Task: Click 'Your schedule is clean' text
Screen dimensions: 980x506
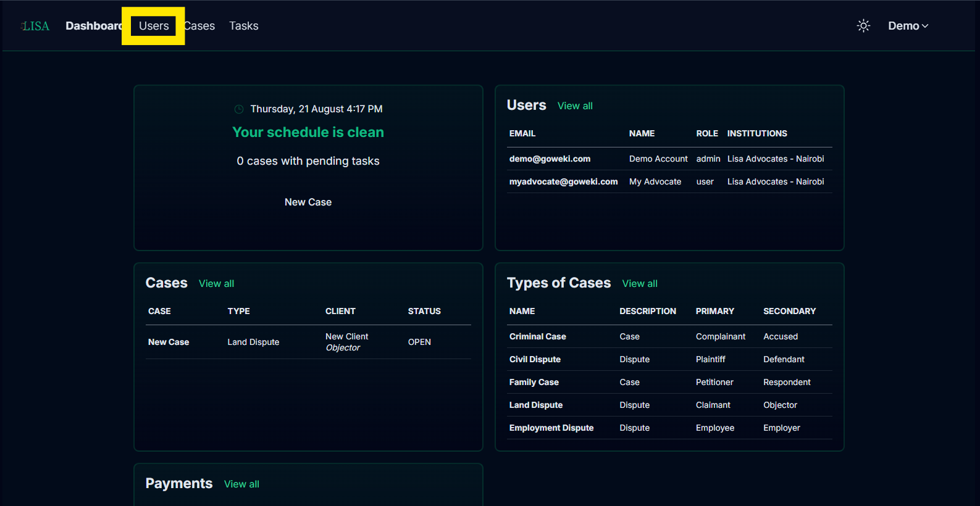Action: pyautogui.click(x=308, y=133)
